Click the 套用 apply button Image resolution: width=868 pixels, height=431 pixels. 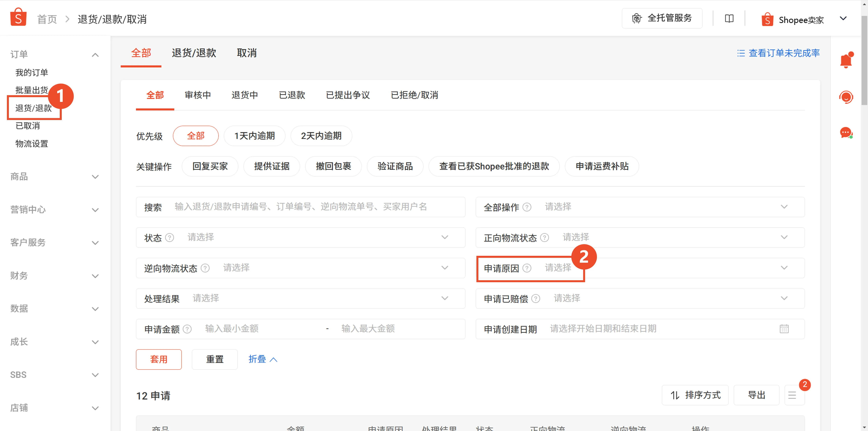click(x=158, y=359)
